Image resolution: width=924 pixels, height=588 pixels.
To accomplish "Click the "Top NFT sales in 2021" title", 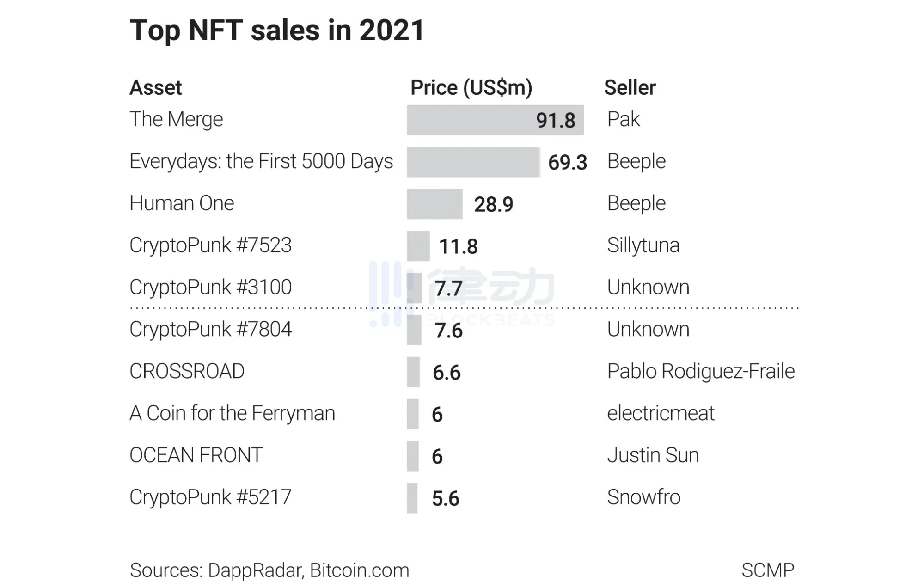I will click(x=276, y=31).
